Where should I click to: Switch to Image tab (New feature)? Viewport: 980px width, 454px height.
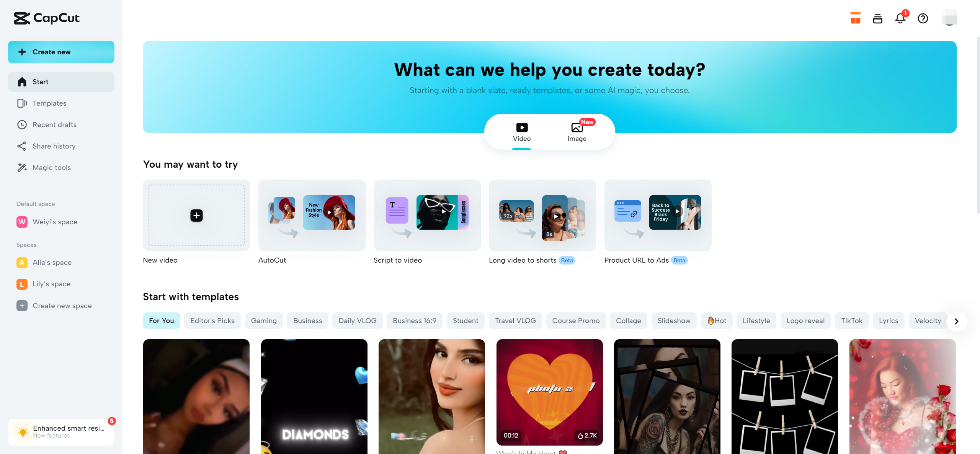tap(576, 131)
